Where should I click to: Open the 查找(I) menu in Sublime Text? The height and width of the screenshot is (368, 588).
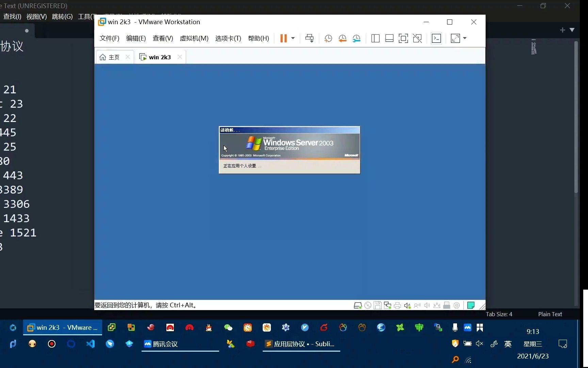click(12, 17)
